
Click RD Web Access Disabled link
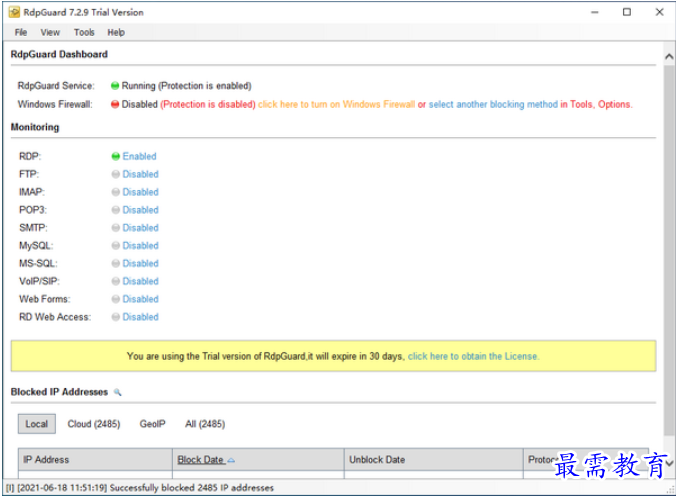(x=141, y=317)
